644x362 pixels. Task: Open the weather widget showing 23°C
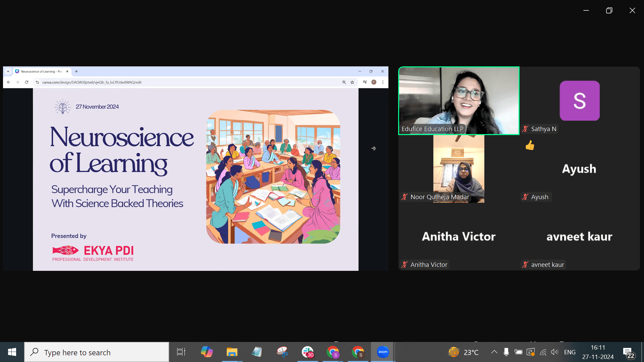(464, 352)
